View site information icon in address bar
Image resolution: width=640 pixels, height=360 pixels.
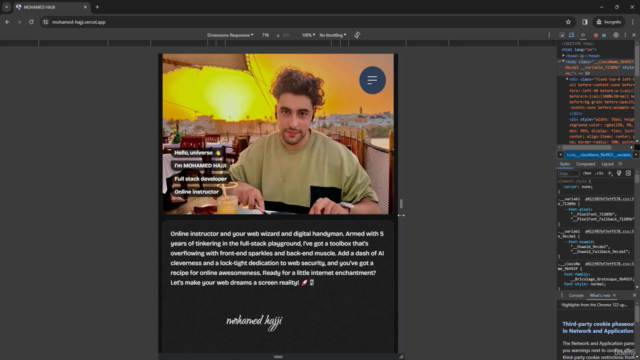[46, 22]
